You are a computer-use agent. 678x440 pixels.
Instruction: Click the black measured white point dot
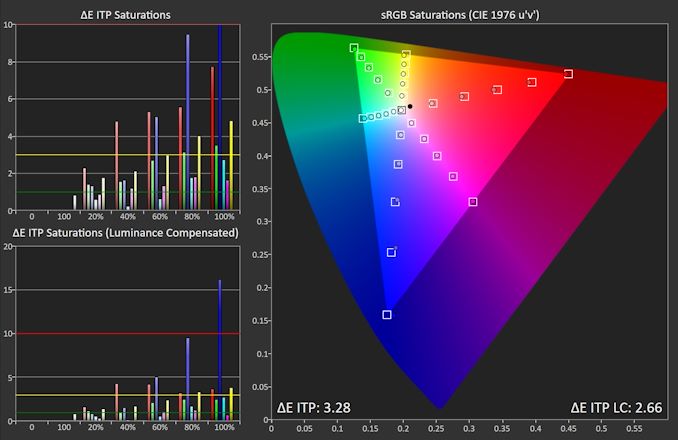click(410, 106)
